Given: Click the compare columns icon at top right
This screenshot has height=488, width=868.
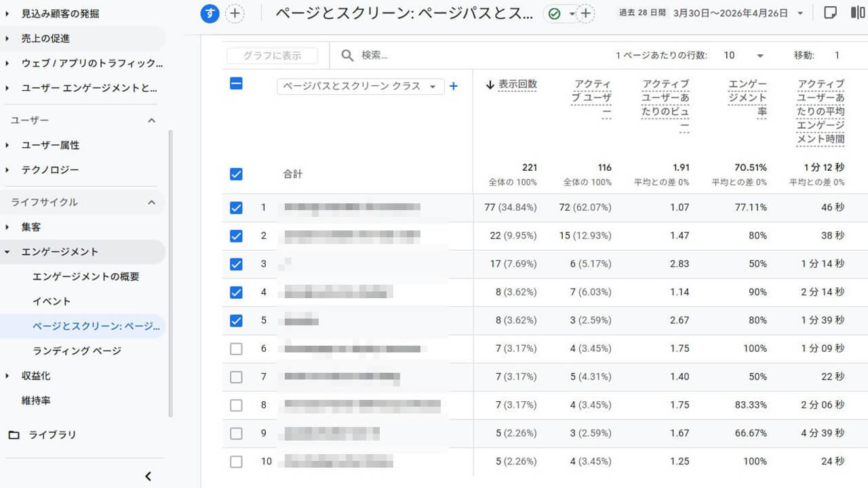Looking at the screenshot, I should pos(857,13).
